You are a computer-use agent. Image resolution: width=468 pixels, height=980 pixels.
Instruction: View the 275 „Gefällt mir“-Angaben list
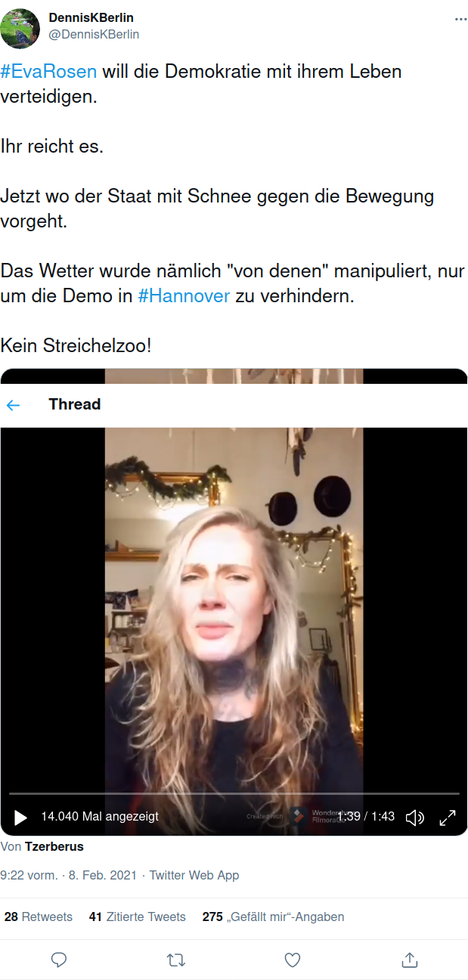click(x=273, y=917)
